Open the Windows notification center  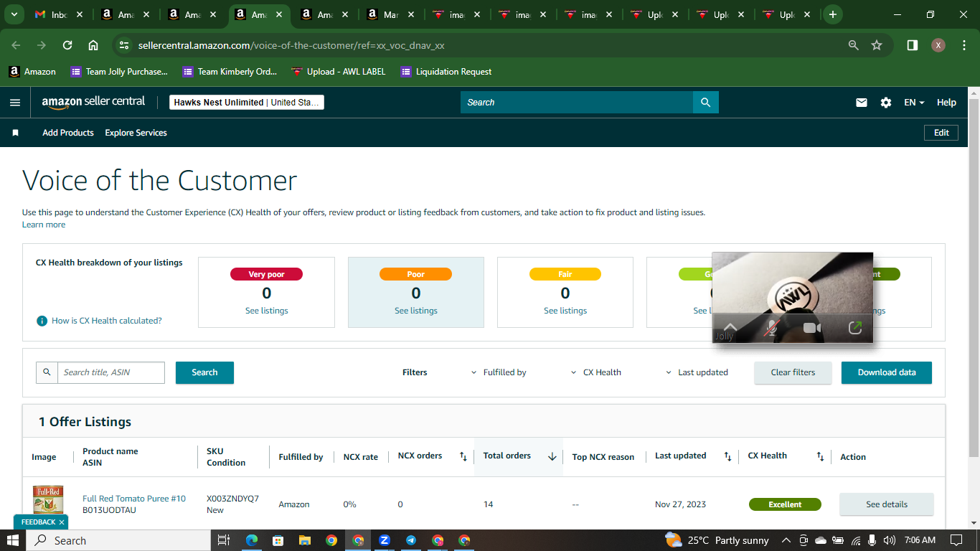(956, 540)
